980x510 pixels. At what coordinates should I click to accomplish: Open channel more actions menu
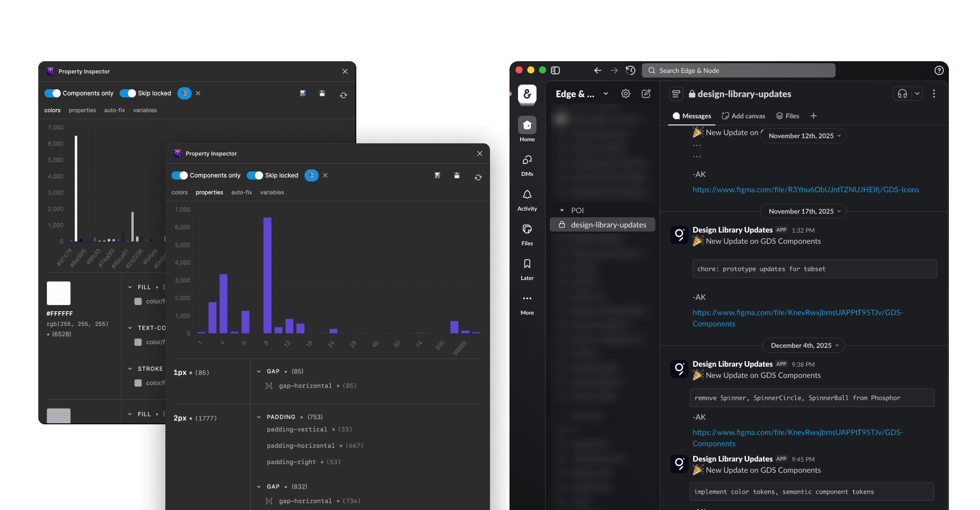tap(934, 94)
